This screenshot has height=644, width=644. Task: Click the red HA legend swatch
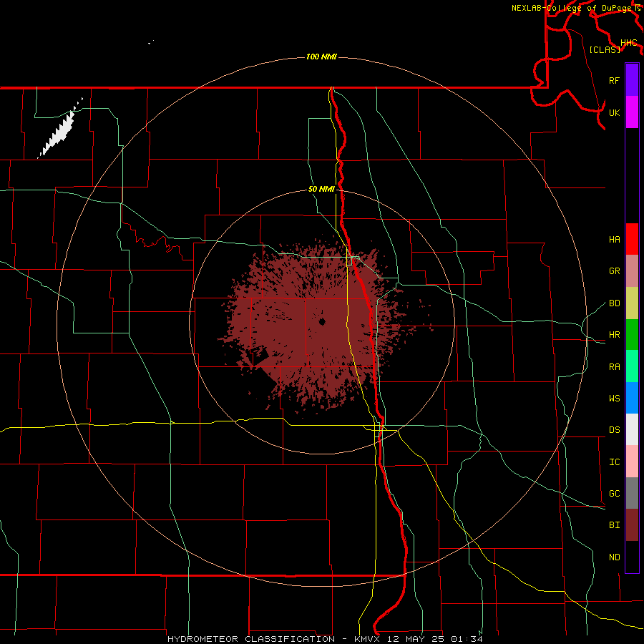pos(632,239)
